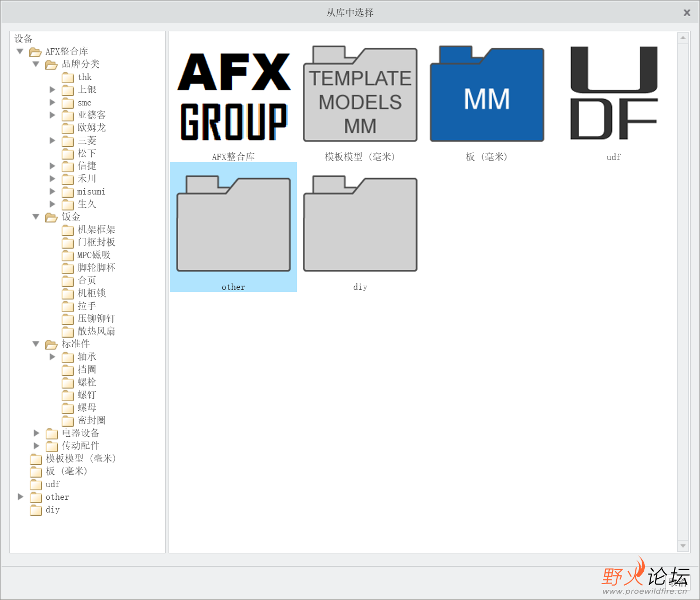This screenshot has width=700, height=600.
Task: Click the folder icon beside 挡圈
Action: pos(67,370)
